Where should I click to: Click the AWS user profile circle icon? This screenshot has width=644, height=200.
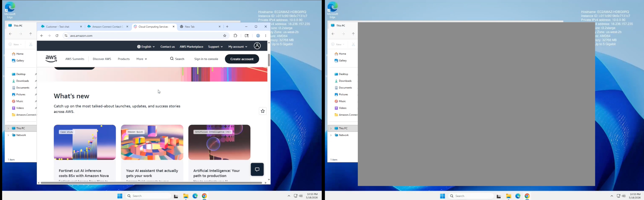click(257, 46)
